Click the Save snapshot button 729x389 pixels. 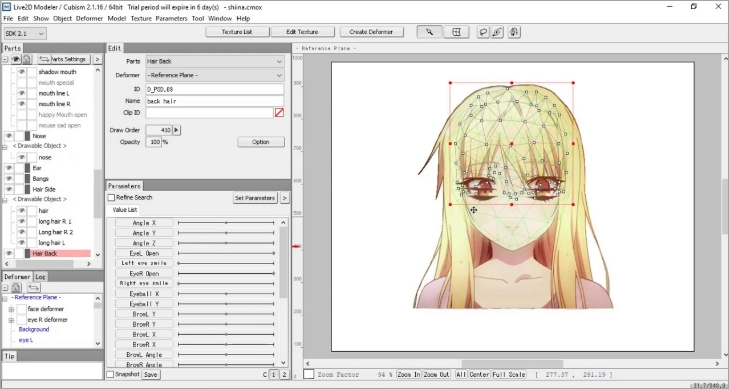[150, 375]
